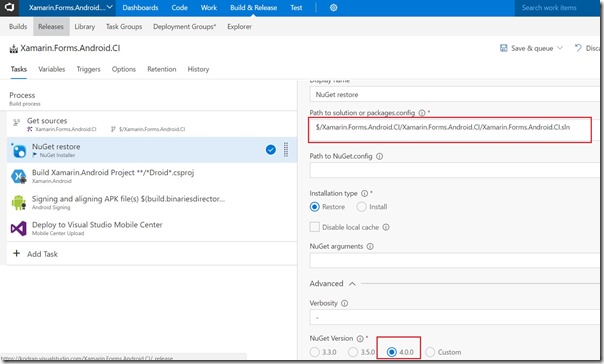Click the Save & queue disk icon
Screen dimensions: 604x364
tap(503, 48)
